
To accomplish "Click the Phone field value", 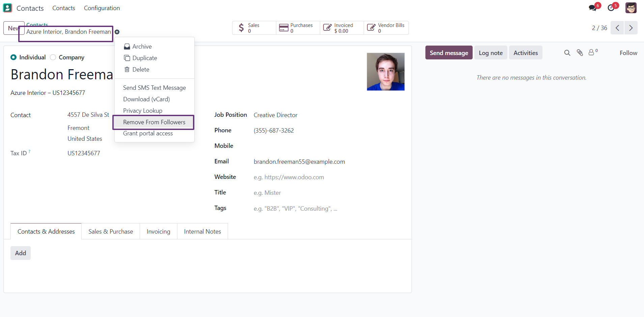I will [x=274, y=131].
